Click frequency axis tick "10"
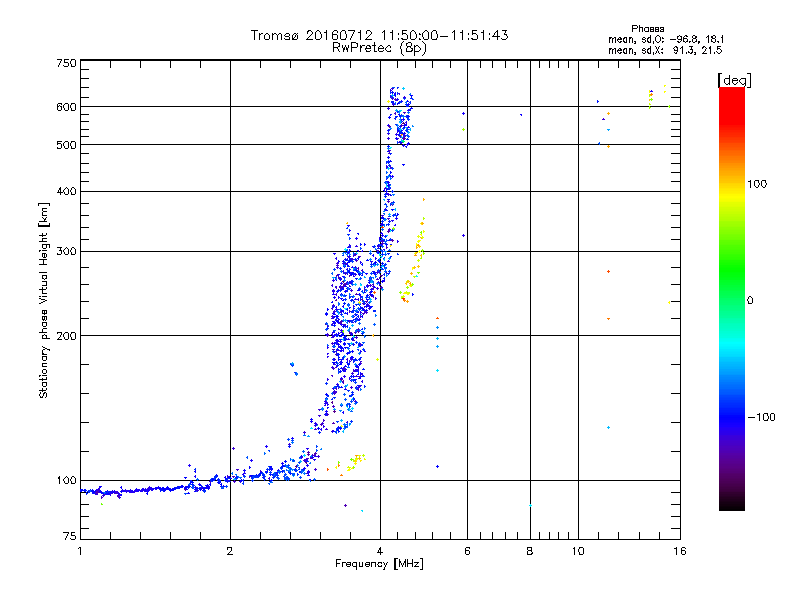This screenshot has height=600, width=800. 578,551
